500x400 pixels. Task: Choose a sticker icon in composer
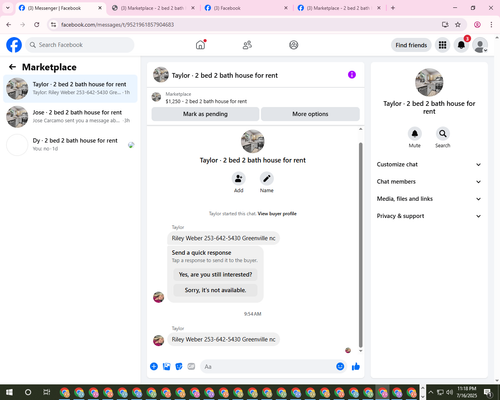pos(179,367)
